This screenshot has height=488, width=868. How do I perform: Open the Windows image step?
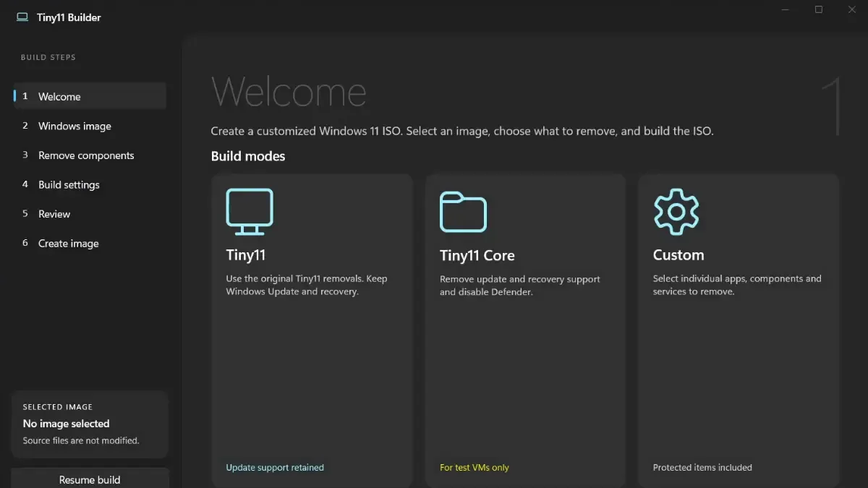point(90,126)
